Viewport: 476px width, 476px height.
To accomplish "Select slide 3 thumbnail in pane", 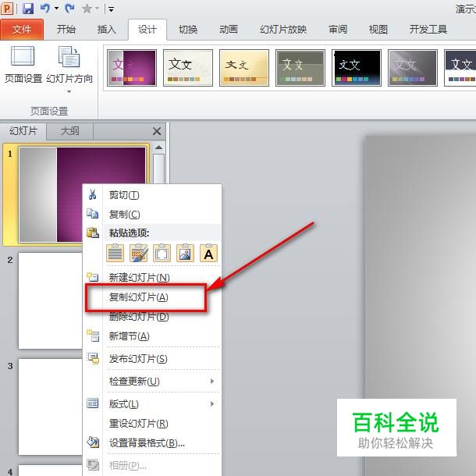I will [x=50, y=407].
